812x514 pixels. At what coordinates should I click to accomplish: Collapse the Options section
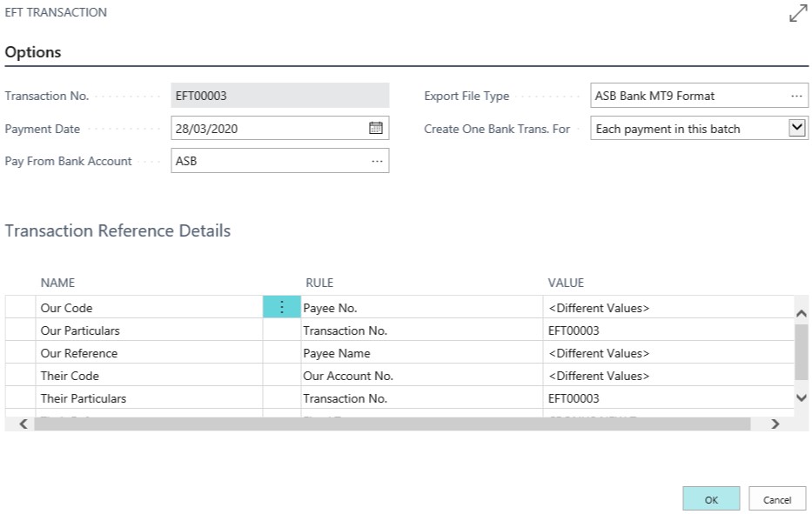[33, 51]
